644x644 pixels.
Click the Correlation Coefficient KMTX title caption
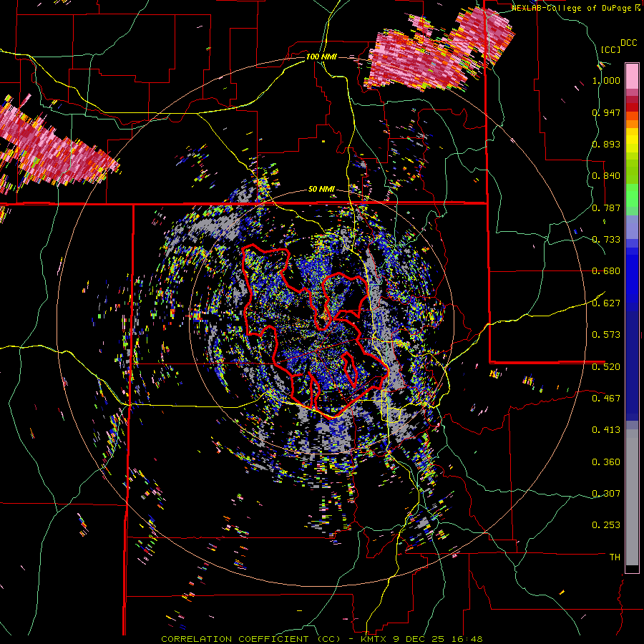coord(321,639)
